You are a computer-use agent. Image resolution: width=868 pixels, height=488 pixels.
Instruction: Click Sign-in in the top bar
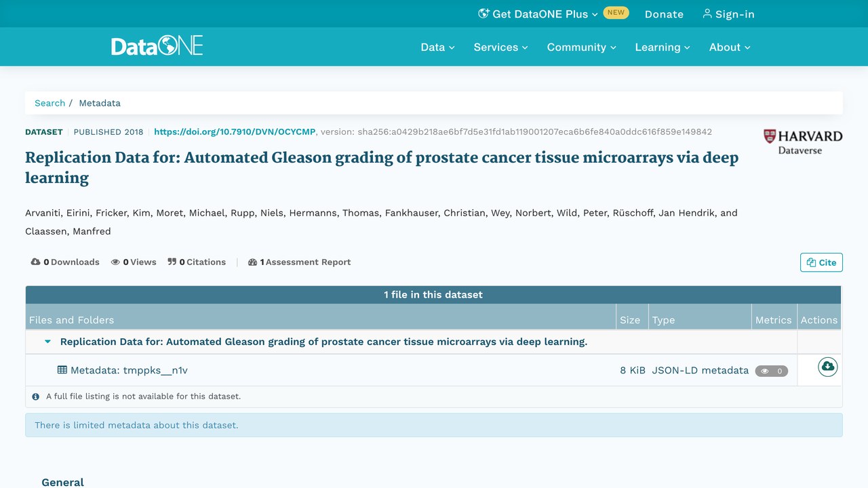[728, 14]
